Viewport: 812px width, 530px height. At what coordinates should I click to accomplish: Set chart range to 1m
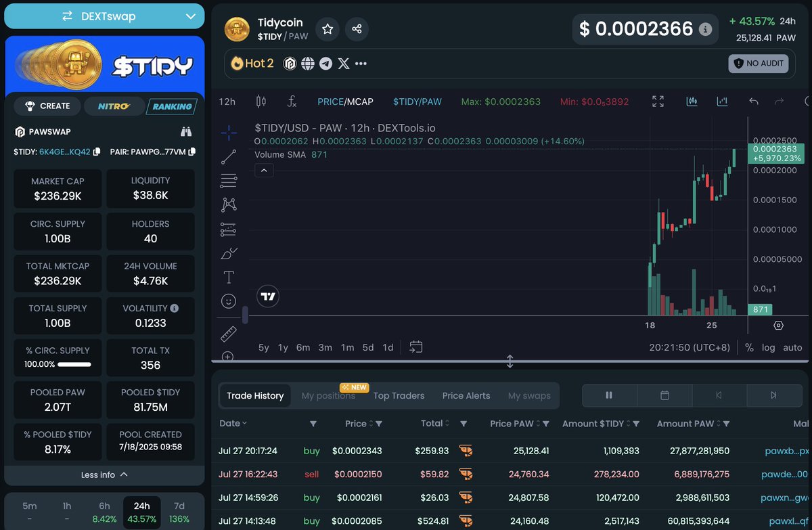click(347, 347)
